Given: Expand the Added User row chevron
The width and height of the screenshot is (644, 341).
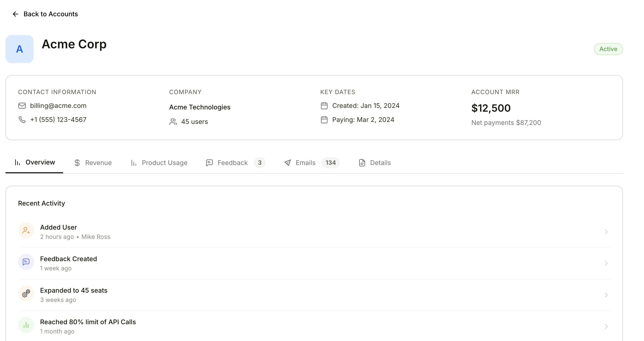Looking at the screenshot, I should 606,232.
